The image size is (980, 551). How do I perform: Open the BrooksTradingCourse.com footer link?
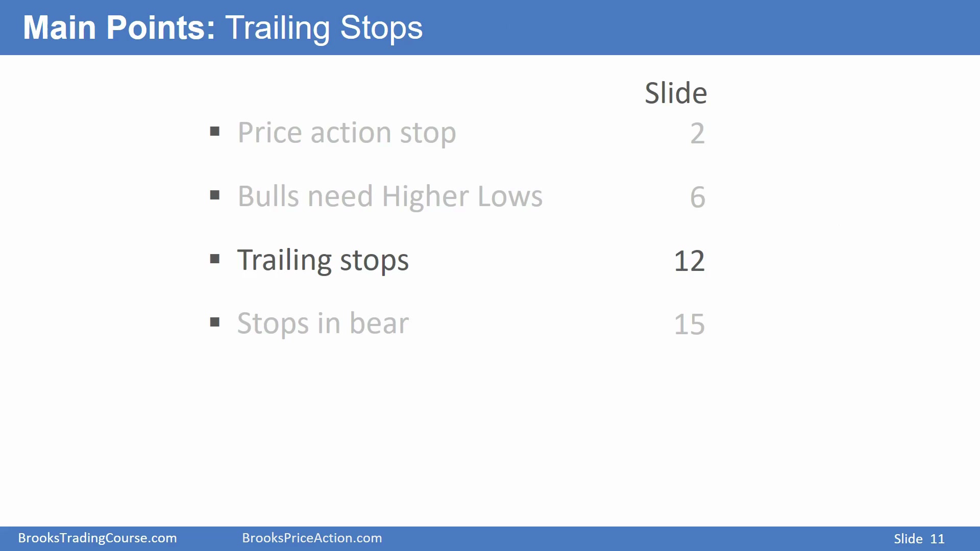[97, 538]
